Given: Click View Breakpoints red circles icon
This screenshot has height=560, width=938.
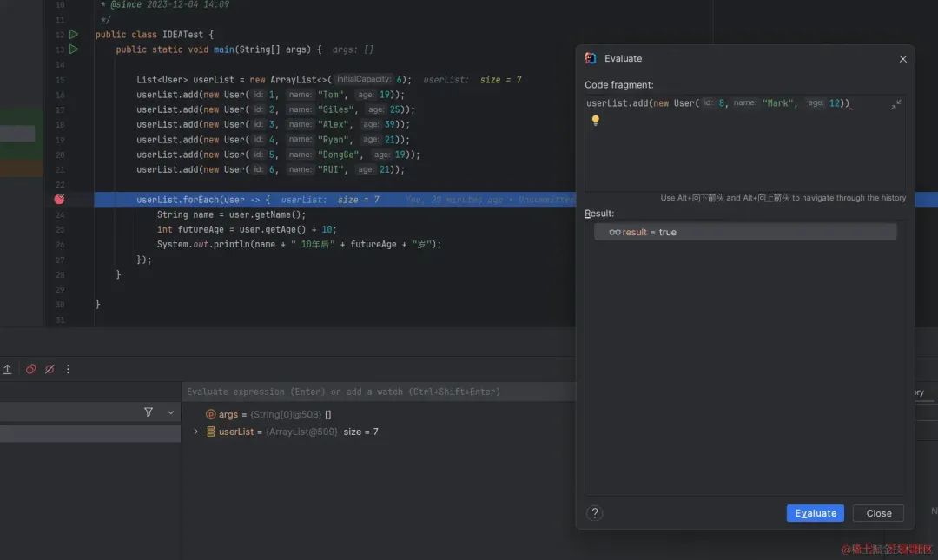Looking at the screenshot, I should click(x=30, y=369).
